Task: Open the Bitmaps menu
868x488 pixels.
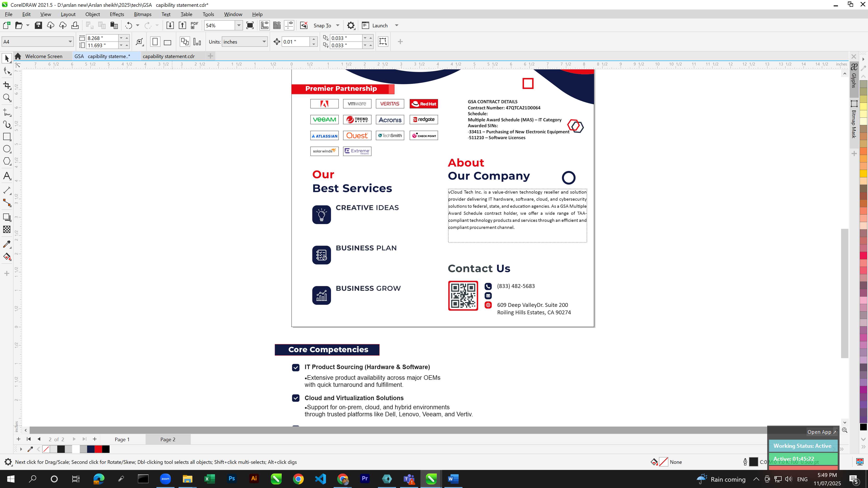Action: coord(143,14)
